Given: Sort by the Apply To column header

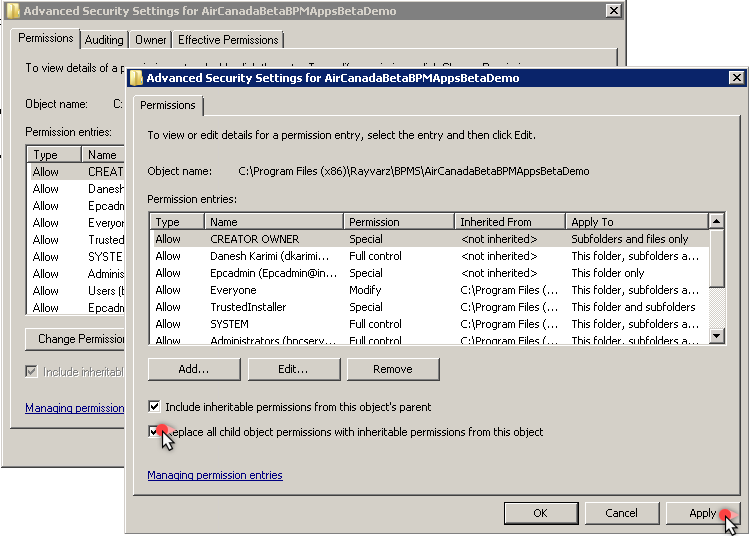Looking at the screenshot, I should tap(637, 222).
